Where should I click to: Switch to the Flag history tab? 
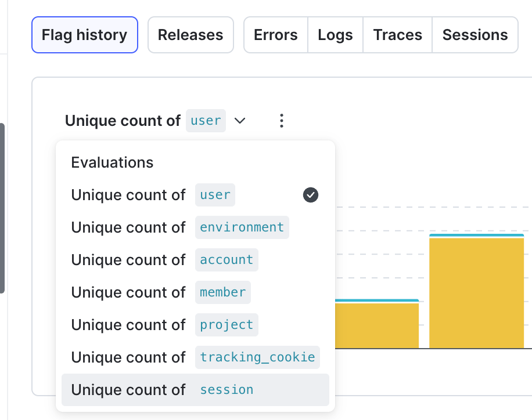click(85, 35)
